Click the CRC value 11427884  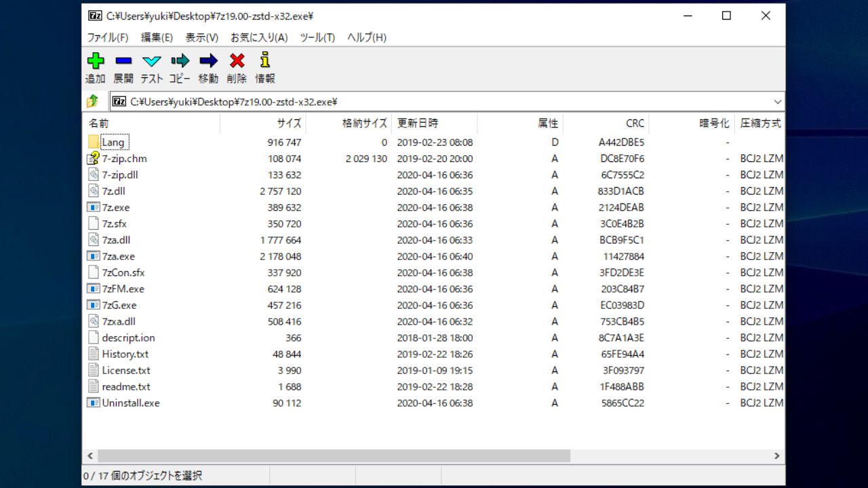pos(624,256)
